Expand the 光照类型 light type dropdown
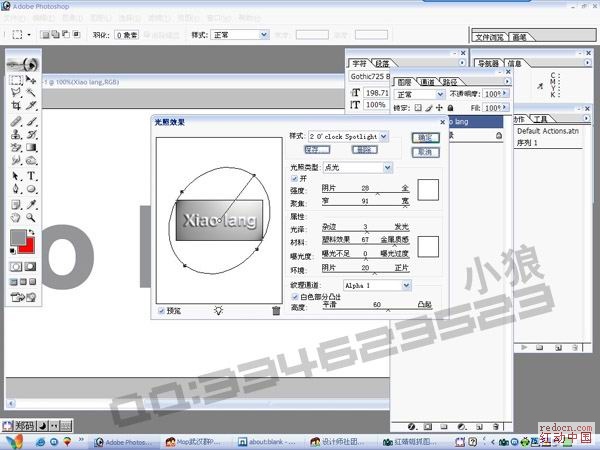This screenshot has width=600, height=450. coord(387,167)
